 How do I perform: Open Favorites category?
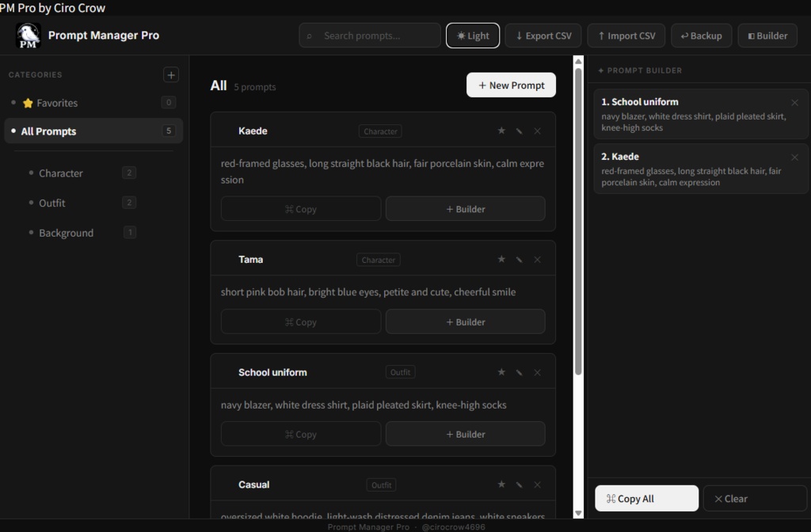(x=93, y=103)
